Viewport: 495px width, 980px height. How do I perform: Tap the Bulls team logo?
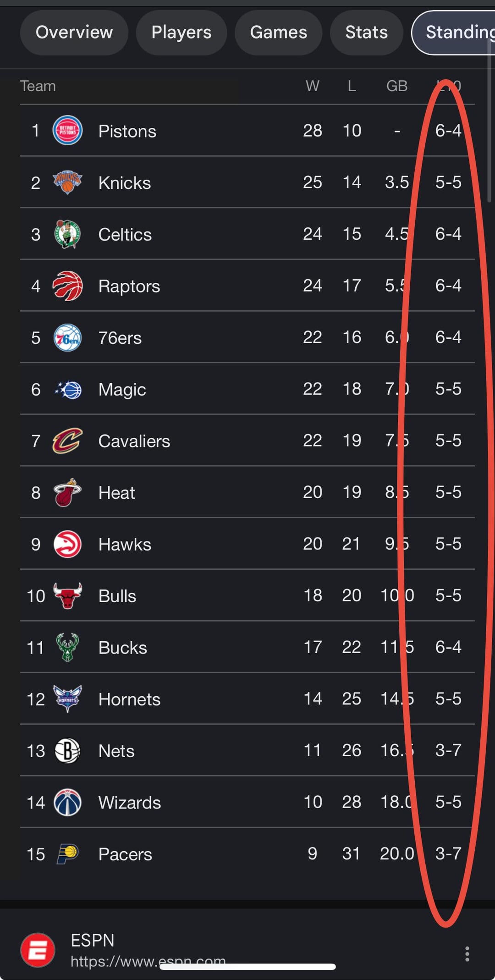point(67,596)
